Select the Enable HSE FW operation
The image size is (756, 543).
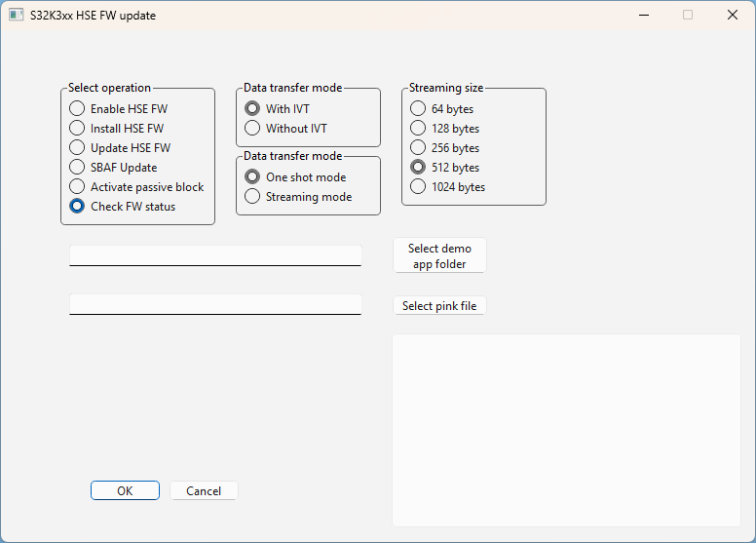[77, 109]
